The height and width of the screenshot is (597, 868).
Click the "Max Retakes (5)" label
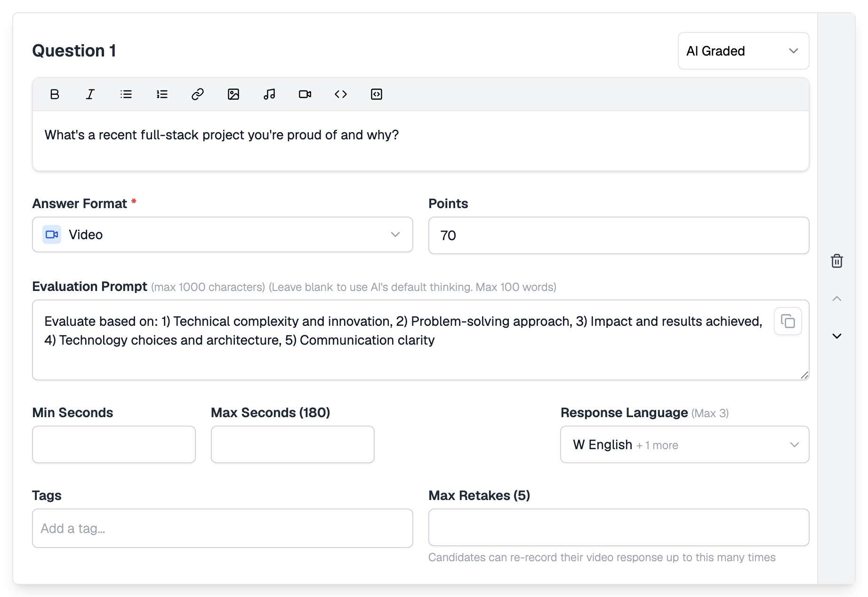479,495
